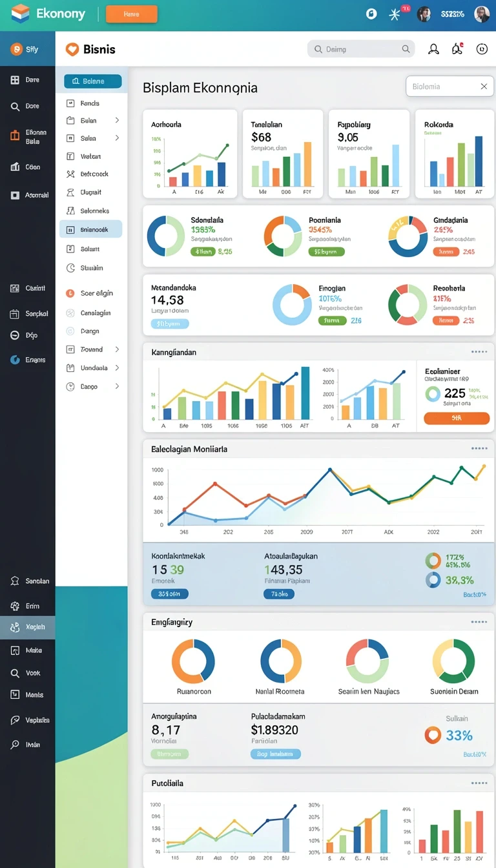
Task: Open the Cöen bar chart sidebar icon
Action: tap(15, 167)
